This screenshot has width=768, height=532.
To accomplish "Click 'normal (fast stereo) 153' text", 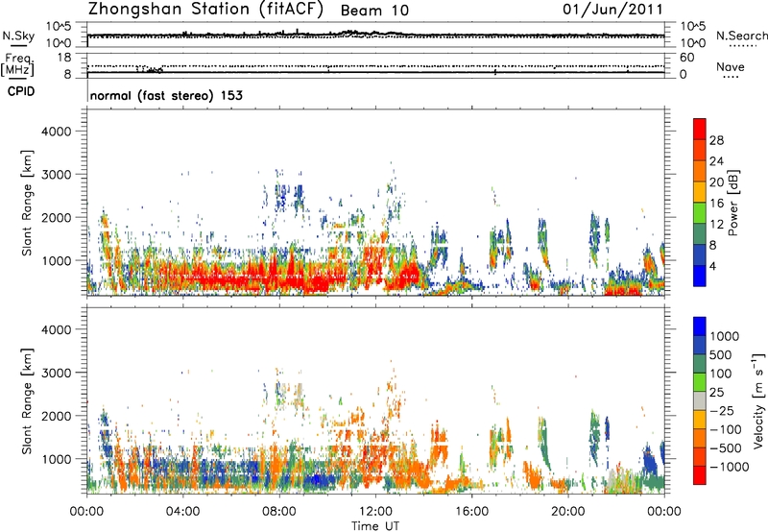I will pyautogui.click(x=166, y=95).
